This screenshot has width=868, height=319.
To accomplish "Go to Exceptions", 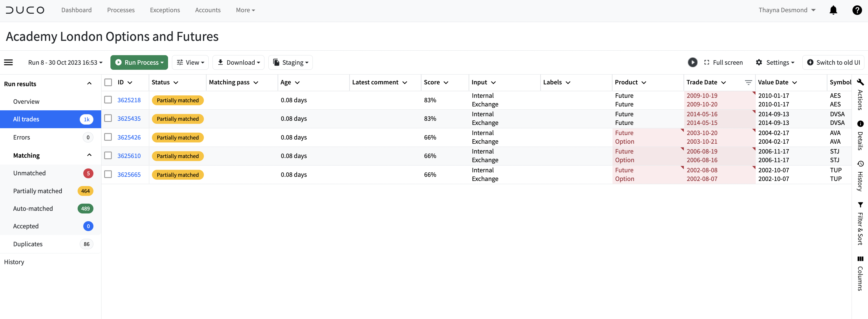I will point(165,10).
